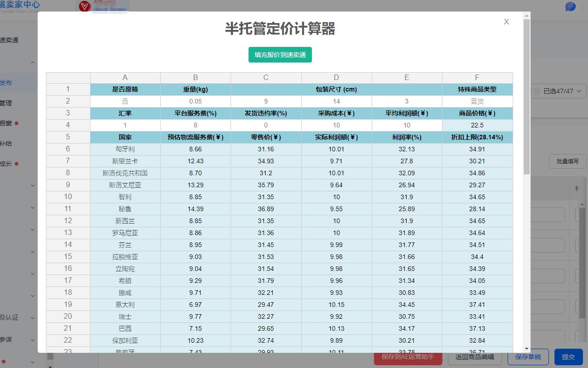Open 速卖通 in the left sidebar
The width and height of the screenshot is (588, 368).
click(9, 40)
